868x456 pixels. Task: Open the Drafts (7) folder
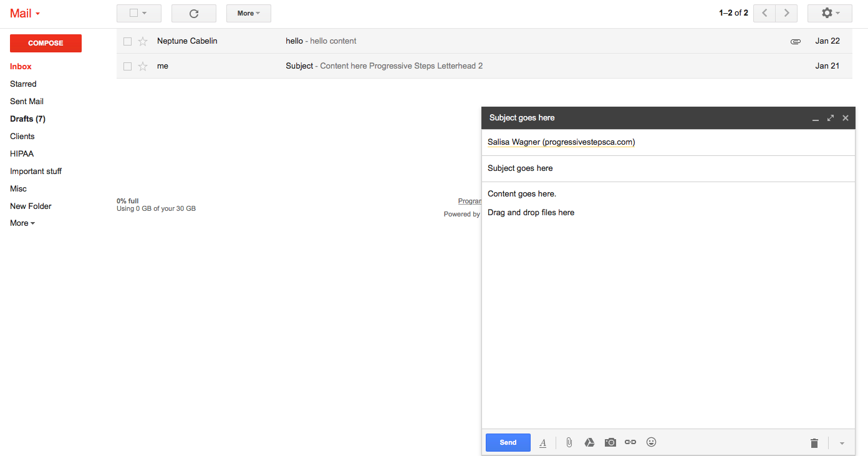(27, 119)
